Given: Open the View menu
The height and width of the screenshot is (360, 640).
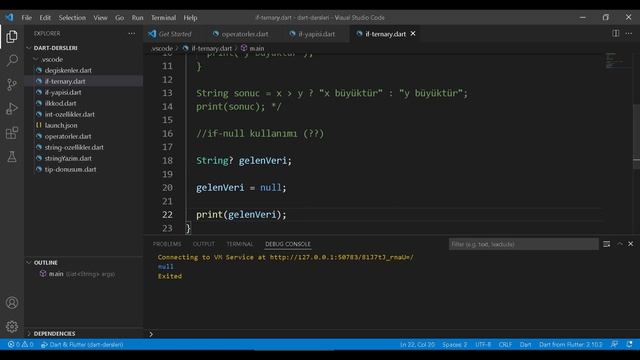Looking at the screenshot, I should point(100,18).
